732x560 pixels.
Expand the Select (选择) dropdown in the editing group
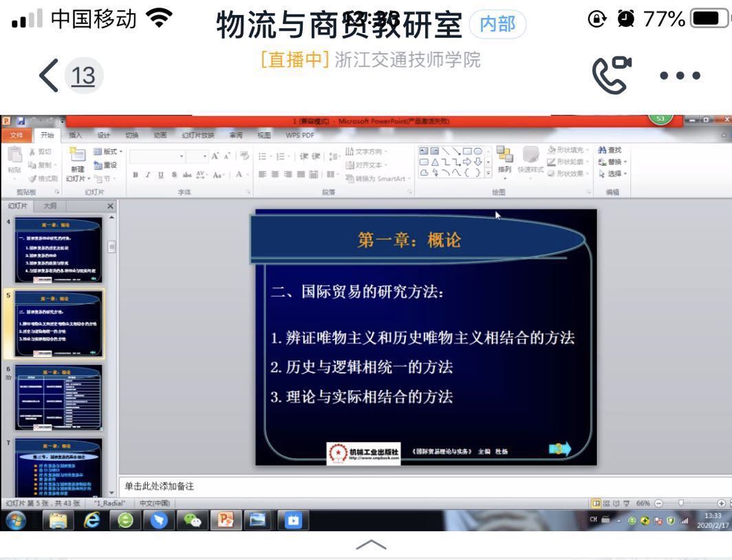613,173
